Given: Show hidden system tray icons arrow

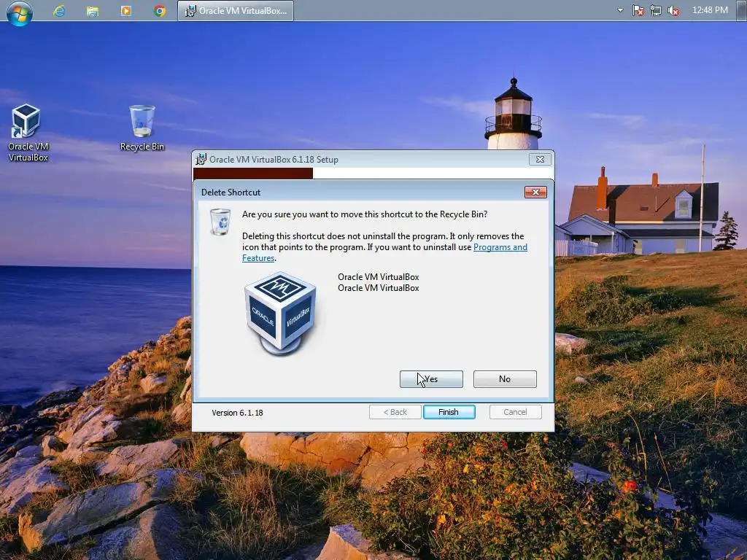Looking at the screenshot, I should 620,10.
